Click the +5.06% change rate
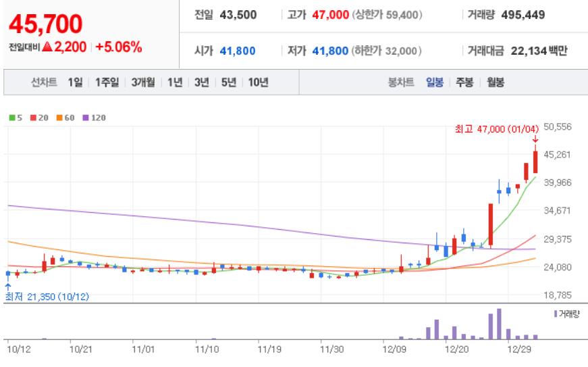The image size is (588, 367). (119, 47)
